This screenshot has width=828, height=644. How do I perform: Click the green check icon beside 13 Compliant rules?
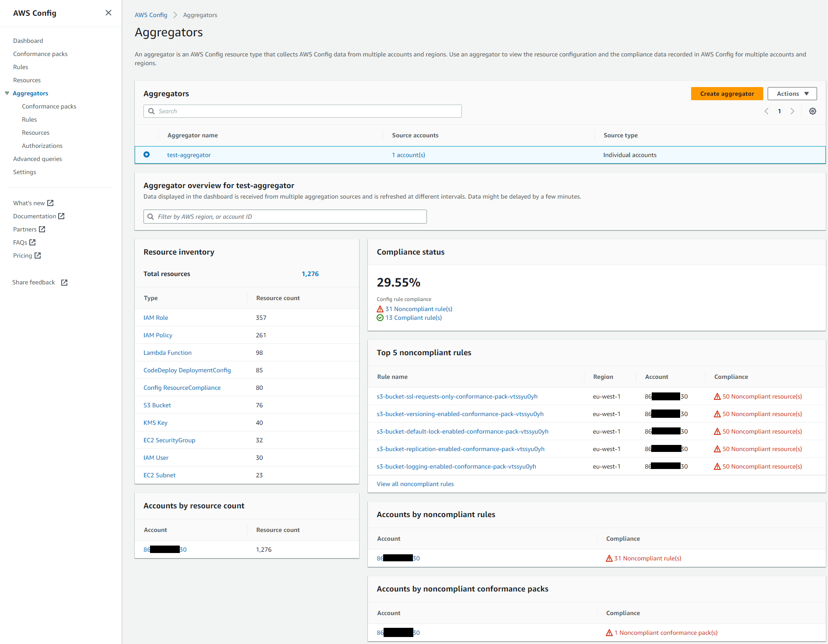tap(380, 318)
